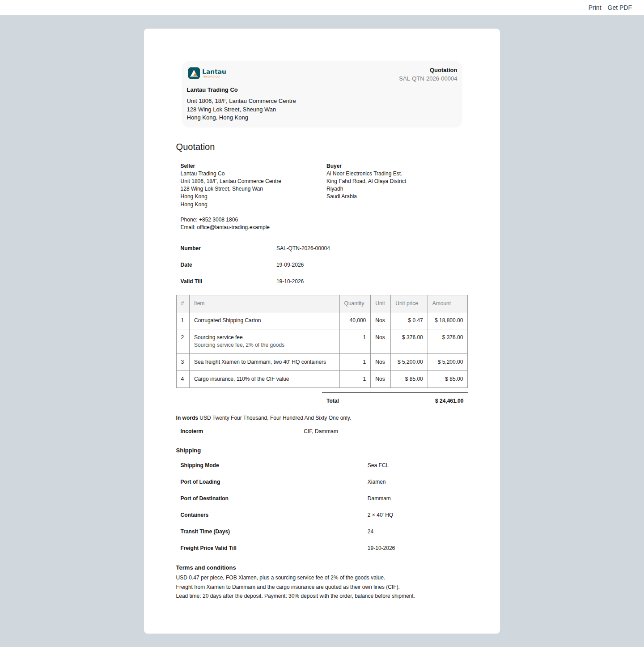644x647 pixels.
Task: Click the $ 85.00 amount cell
Action: coord(448,379)
